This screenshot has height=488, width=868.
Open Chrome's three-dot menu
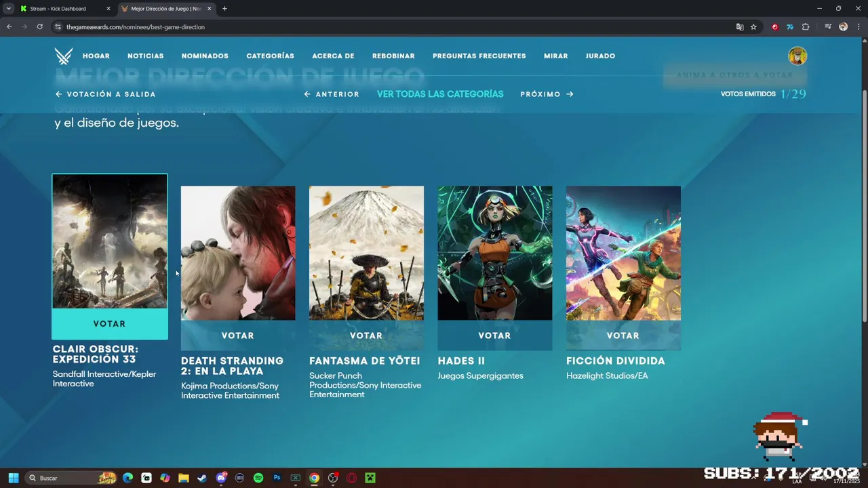[858, 27]
